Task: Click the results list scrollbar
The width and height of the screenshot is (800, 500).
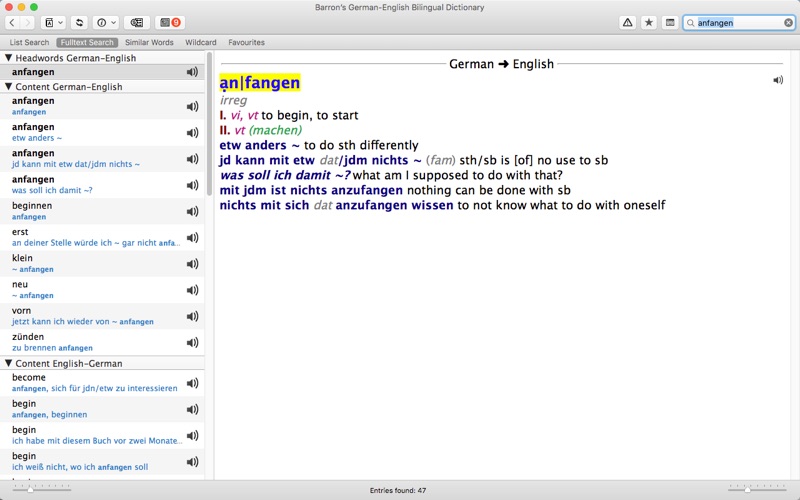Action: (209, 124)
